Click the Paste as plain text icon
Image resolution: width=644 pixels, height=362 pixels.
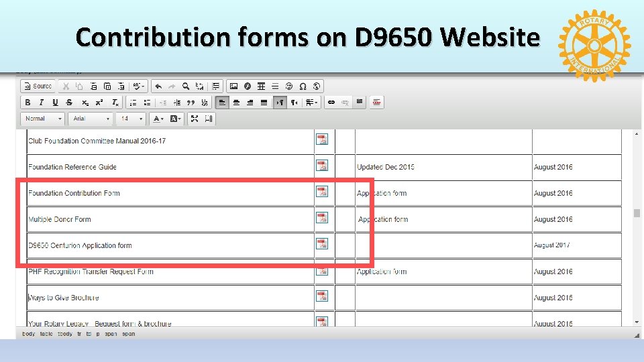click(107, 86)
